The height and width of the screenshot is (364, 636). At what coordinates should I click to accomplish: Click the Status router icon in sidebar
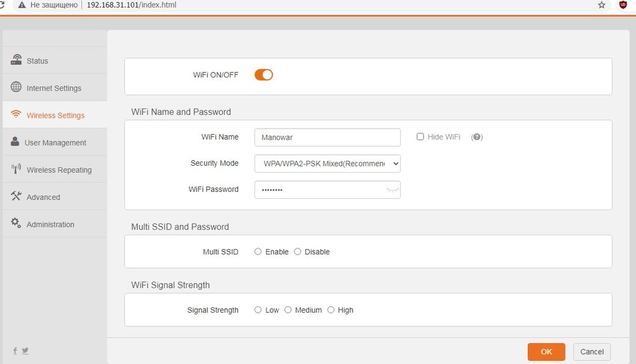coord(16,60)
